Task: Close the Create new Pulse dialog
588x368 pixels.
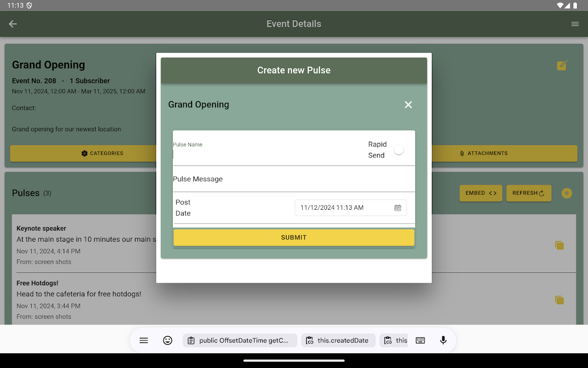Action: pyautogui.click(x=408, y=105)
